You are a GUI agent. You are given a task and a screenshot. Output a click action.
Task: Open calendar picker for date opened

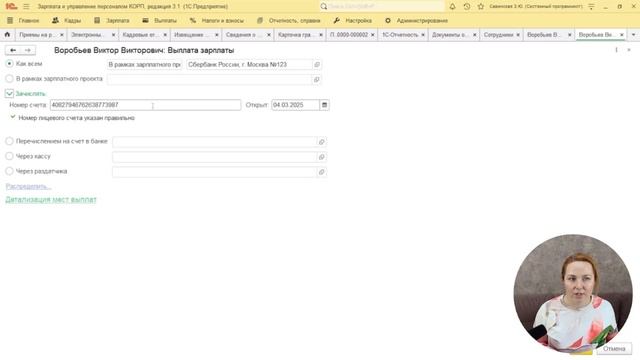click(x=324, y=105)
